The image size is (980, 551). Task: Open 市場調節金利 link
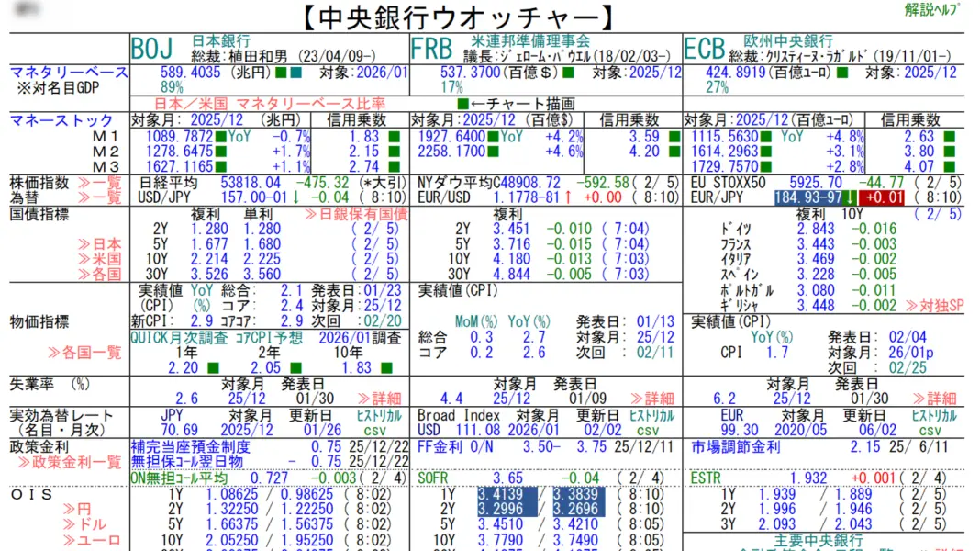click(736, 447)
